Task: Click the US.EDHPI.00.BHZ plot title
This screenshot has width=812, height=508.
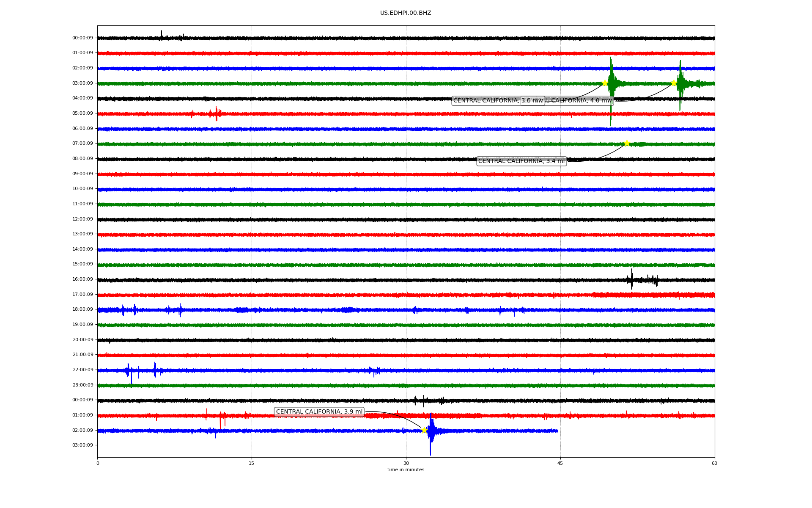Action: point(405,13)
